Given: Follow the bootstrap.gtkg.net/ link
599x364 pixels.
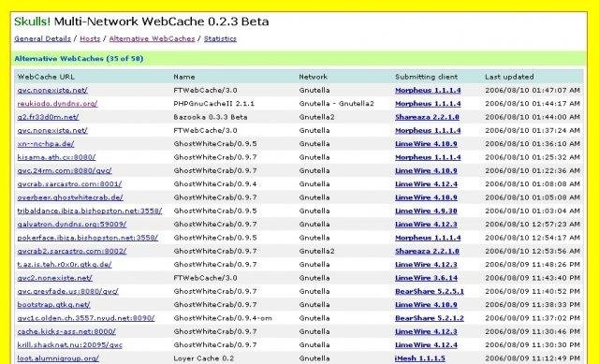Looking at the screenshot, I should [x=54, y=305].
